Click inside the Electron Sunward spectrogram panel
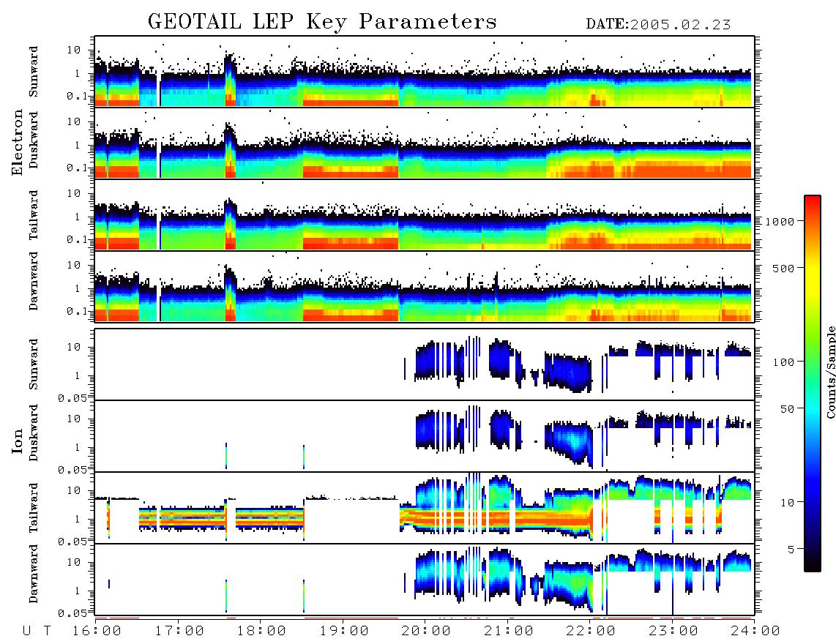The width and height of the screenshot is (836, 644). point(425,72)
